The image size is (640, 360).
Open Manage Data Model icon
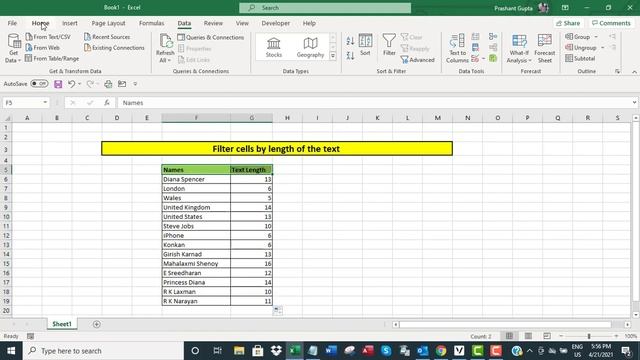[493, 58]
